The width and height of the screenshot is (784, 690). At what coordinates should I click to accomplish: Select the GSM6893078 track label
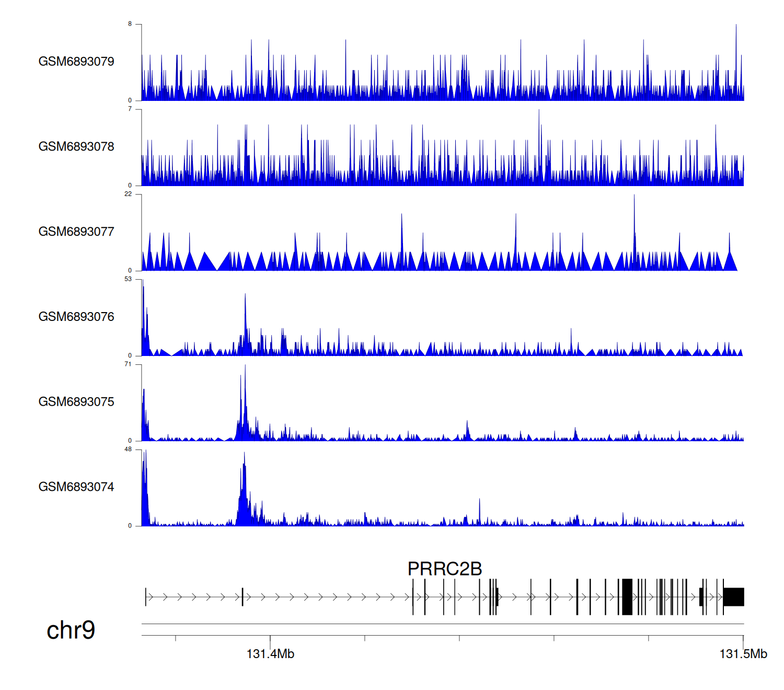(76, 147)
